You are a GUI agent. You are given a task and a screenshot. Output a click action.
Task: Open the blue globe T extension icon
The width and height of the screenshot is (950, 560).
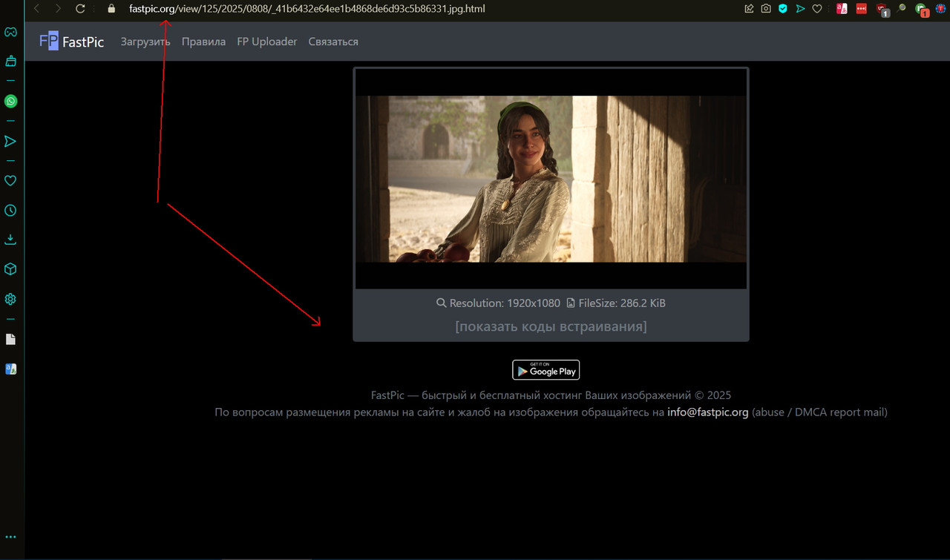pos(940,9)
